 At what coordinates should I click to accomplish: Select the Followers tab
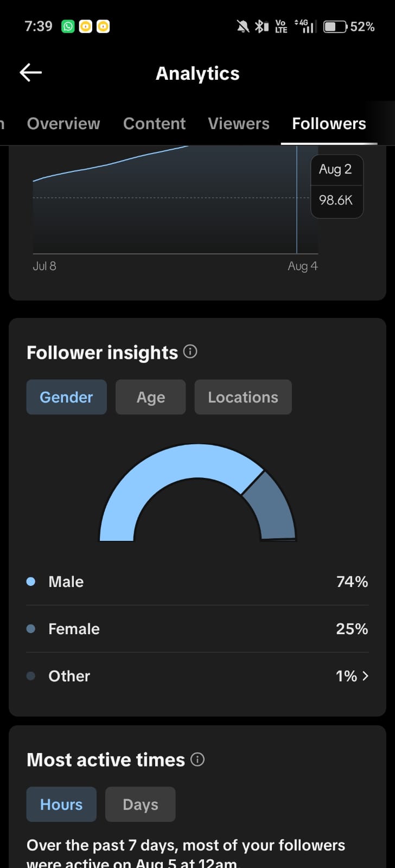(x=329, y=124)
